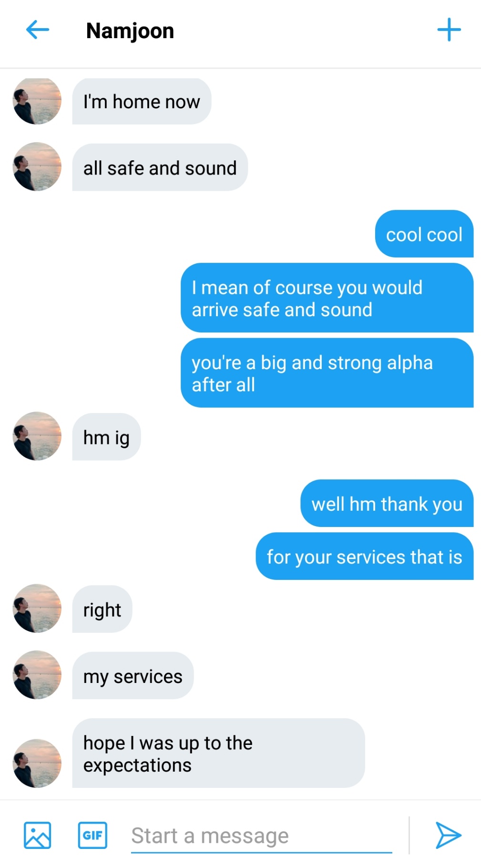
Task: Open the image attachment icon
Action: point(38,835)
